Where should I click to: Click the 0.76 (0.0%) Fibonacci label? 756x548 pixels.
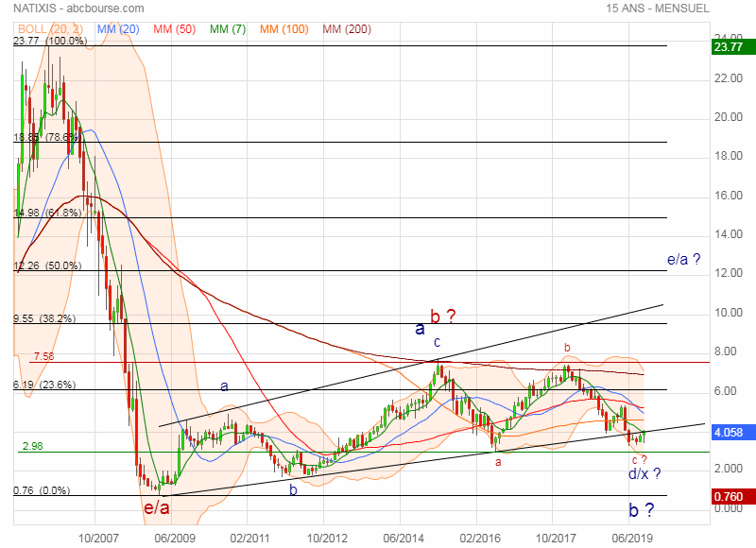(x=42, y=490)
